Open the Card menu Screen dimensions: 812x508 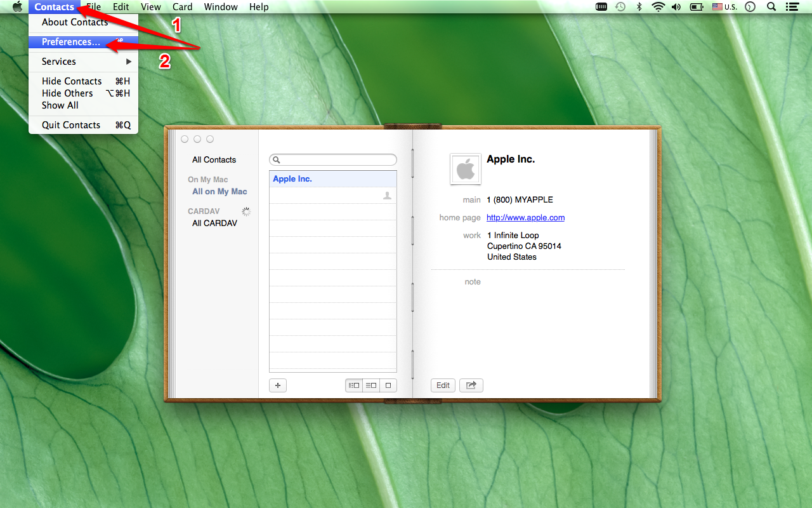(x=183, y=7)
